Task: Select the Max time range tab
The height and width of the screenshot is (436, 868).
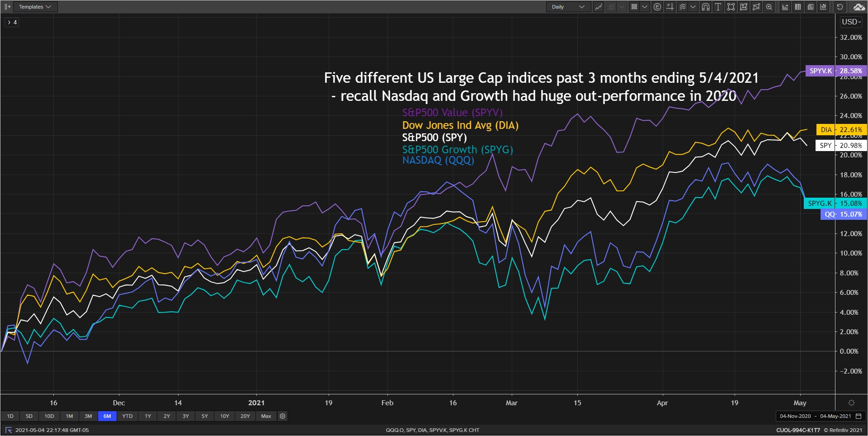Action: [266, 416]
